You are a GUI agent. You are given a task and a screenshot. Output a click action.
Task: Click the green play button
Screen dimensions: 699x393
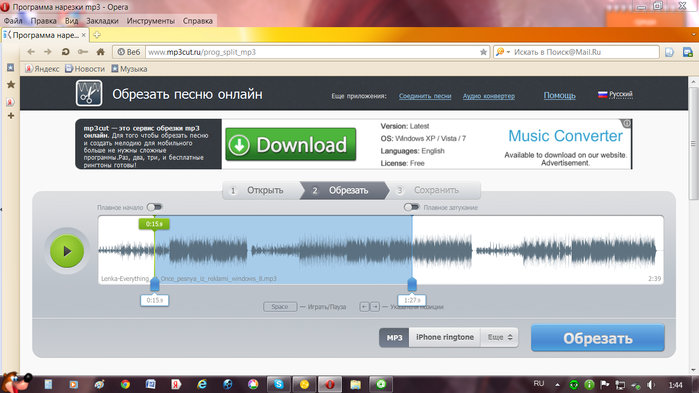(67, 251)
